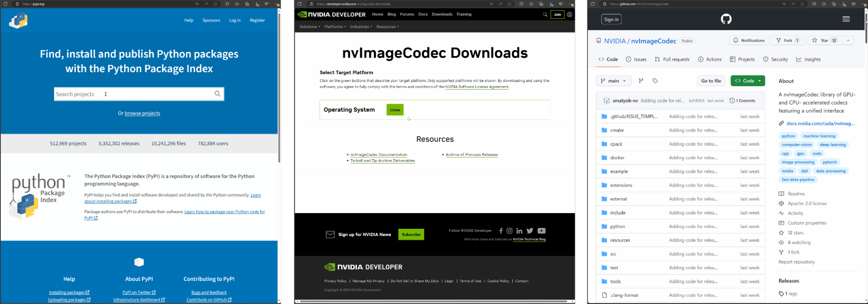Click the Go to file button
Image resolution: width=868 pixels, height=304 pixels.
click(x=711, y=81)
